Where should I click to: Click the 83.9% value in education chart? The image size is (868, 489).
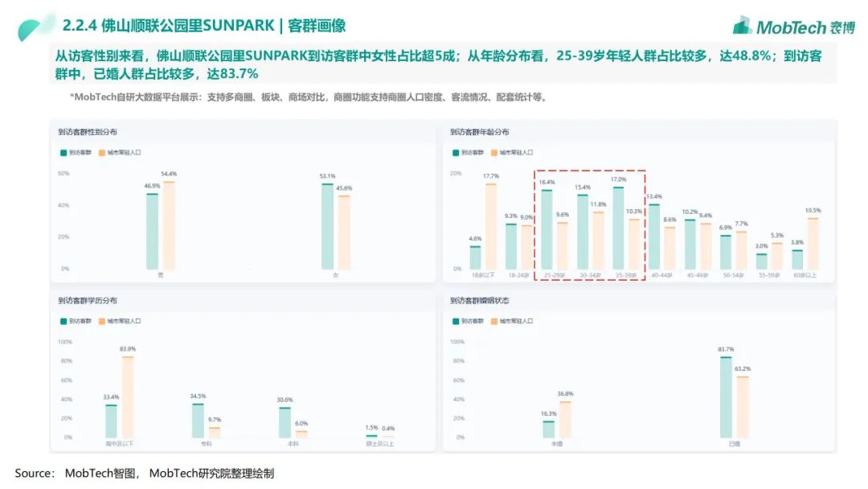coord(127,349)
